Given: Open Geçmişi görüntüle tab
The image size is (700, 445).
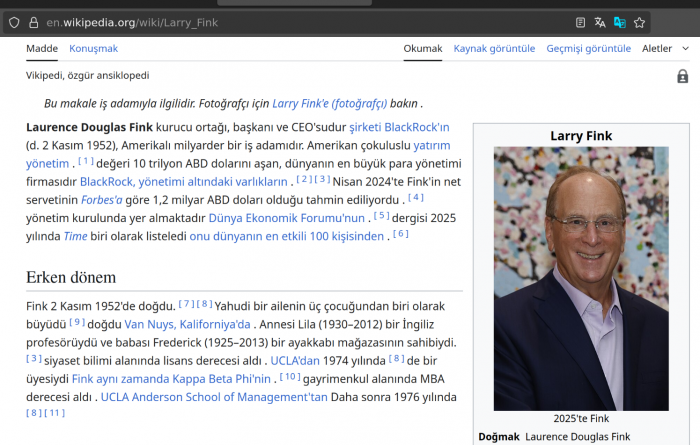Looking at the screenshot, I should 588,48.
